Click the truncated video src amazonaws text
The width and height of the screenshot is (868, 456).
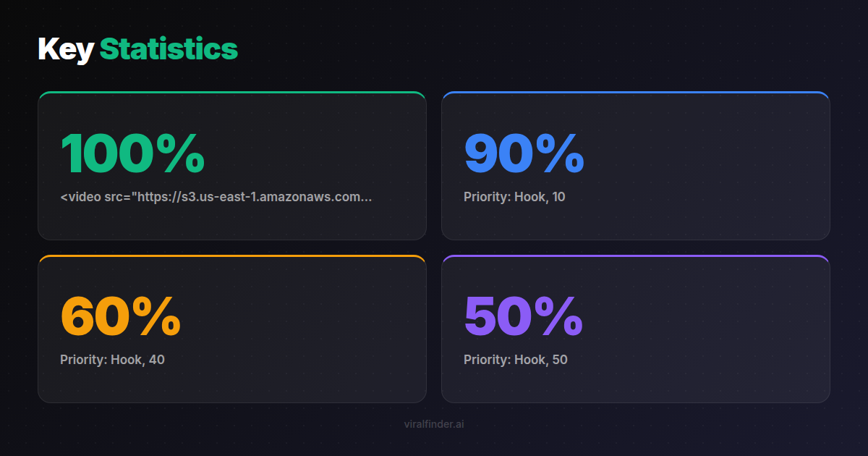[x=216, y=197]
